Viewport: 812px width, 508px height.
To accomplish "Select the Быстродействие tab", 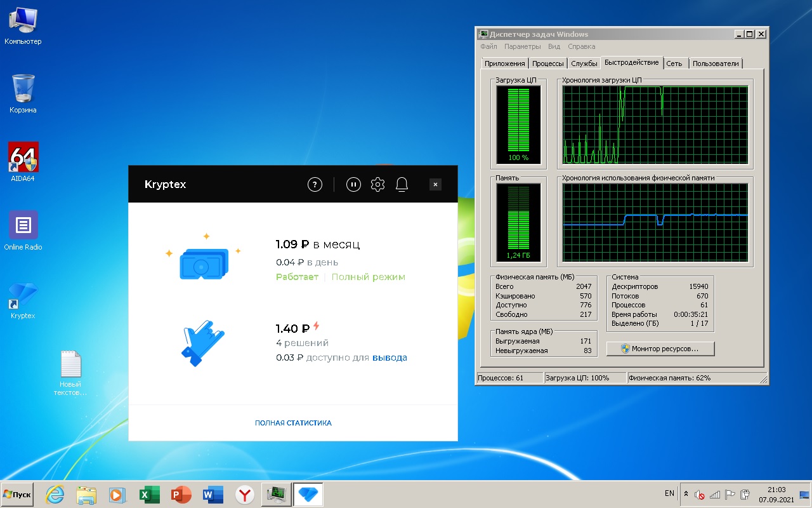I will (632, 63).
